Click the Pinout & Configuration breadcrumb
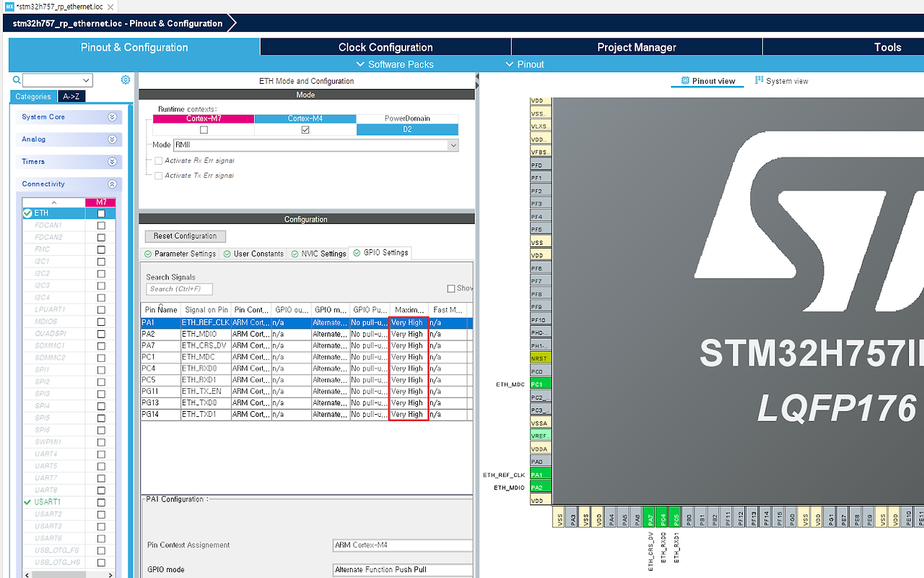 pyautogui.click(x=118, y=23)
